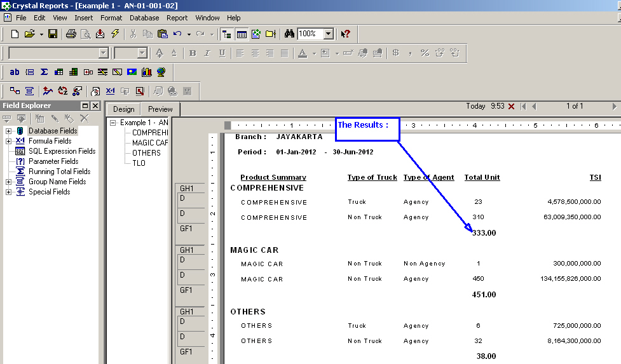Click the New report icon

pyautogui.click(x=15, y=34)
